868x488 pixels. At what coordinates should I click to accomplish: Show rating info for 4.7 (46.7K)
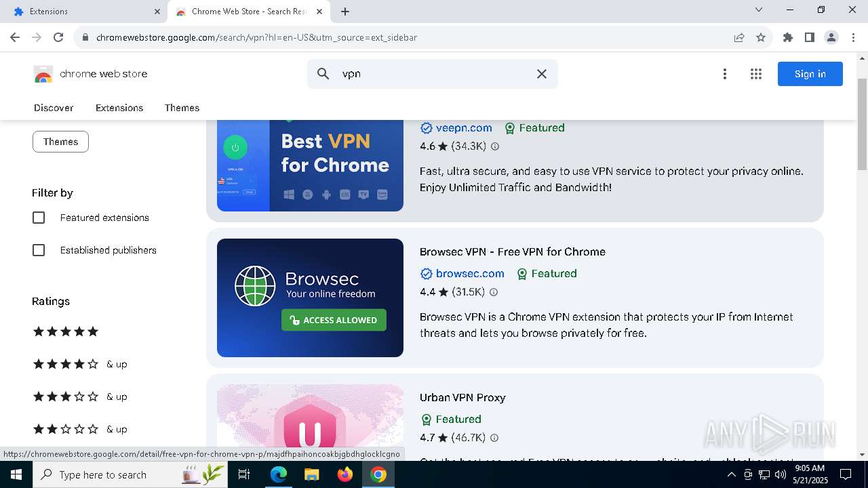(x=494, y=438)
